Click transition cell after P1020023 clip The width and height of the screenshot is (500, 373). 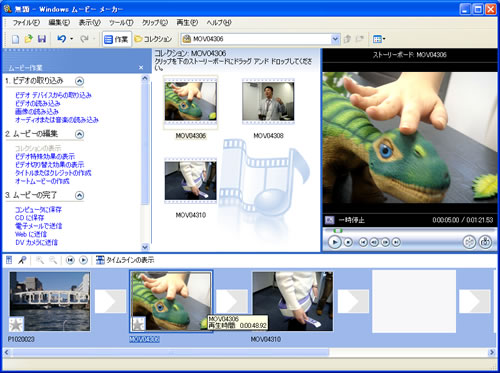pos(110,301)
